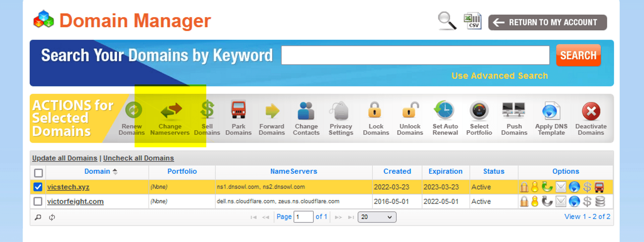The image size is (644, 242).
Task: Click the contact person icon for victorfeight.com
Action: click(535, 201)
